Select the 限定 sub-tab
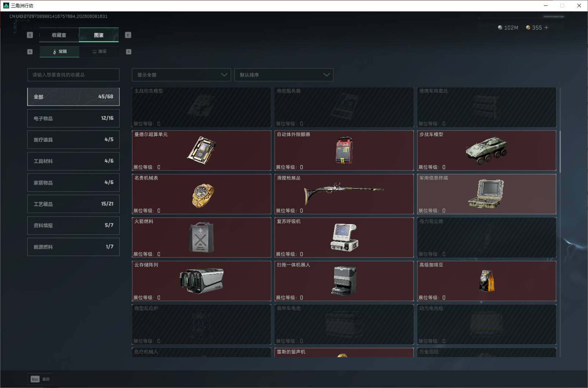 [x=99, y=51]
